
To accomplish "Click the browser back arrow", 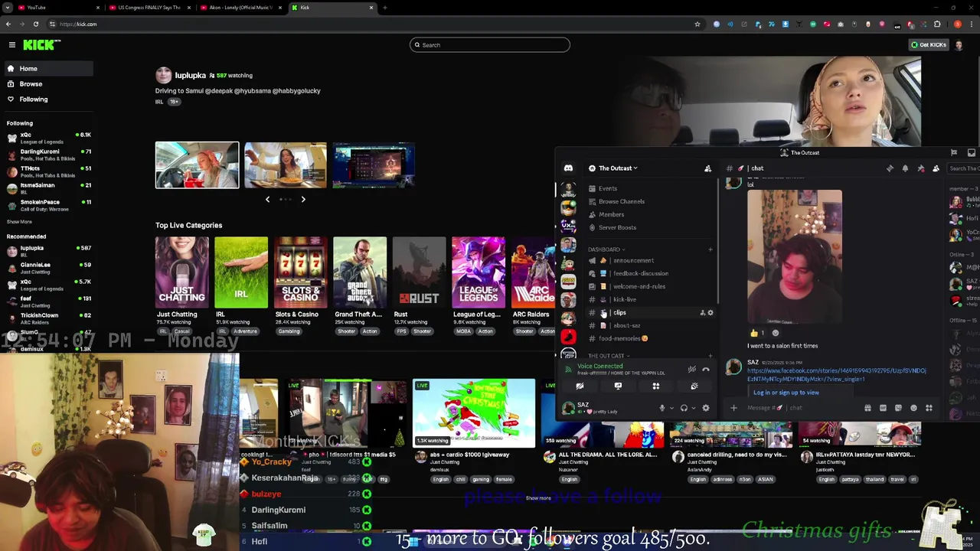I will [x=8, y=24].
